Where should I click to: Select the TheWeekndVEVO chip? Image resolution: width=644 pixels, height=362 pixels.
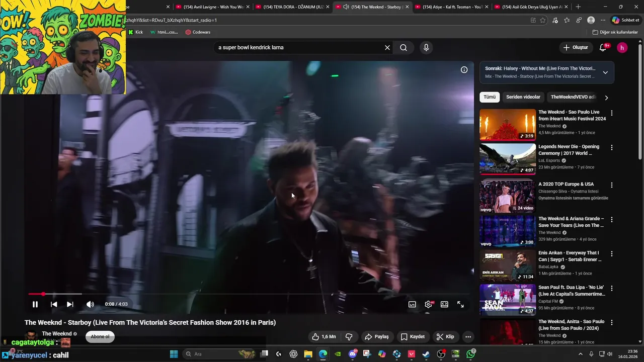point(572,97)
